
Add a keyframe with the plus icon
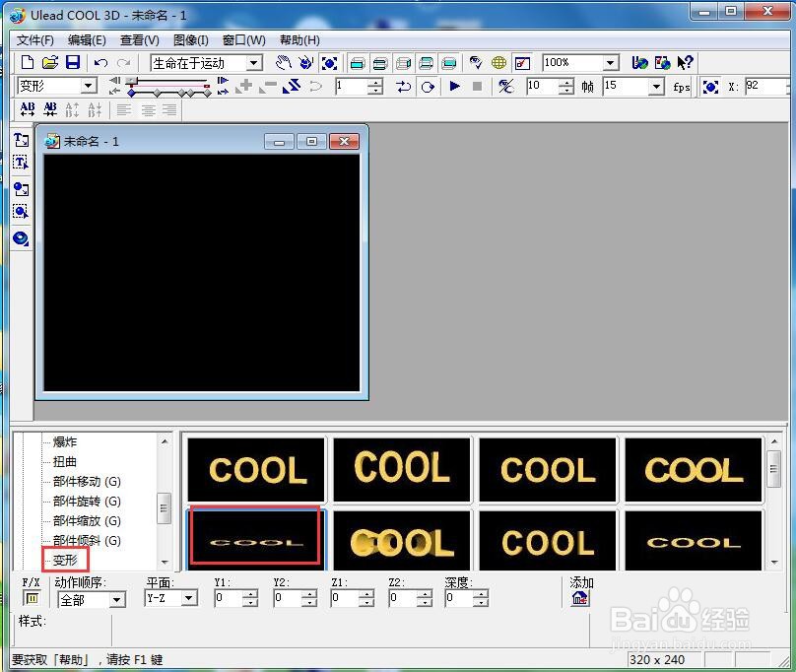tap(244, 86)
